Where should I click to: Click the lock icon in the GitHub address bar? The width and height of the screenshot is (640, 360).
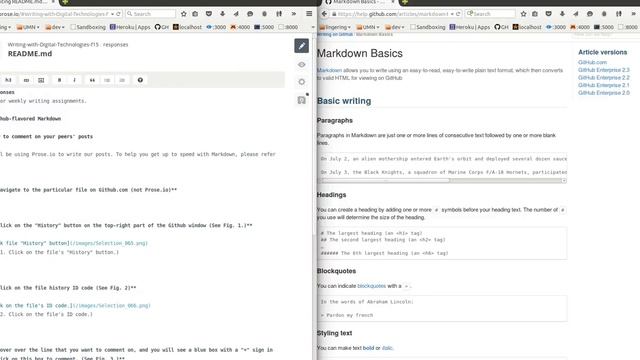tap(334, 14)
